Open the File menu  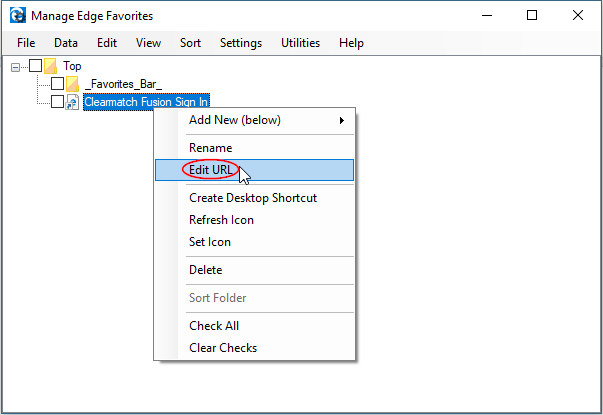(26, 43)
